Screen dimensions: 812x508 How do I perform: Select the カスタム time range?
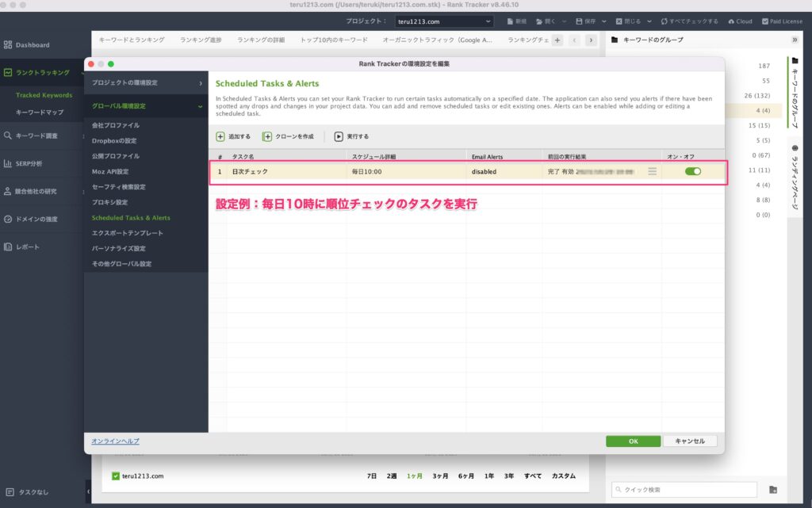(x=564, y=476)
